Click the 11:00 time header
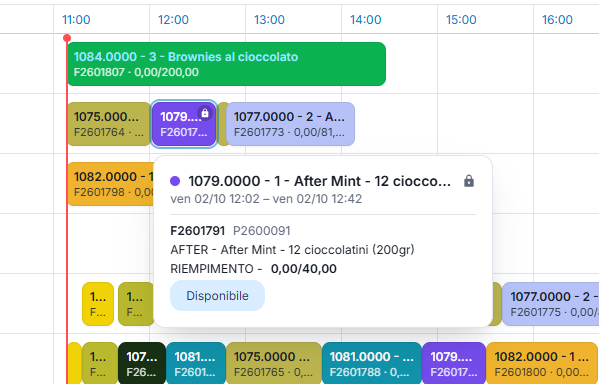The width and height of the screenshot is (599, 384). pyautogui.click(x=76, y=19)
